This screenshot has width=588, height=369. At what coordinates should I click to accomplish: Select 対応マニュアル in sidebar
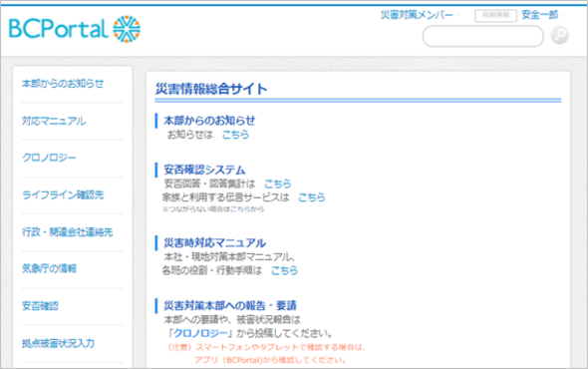[54, 121]
